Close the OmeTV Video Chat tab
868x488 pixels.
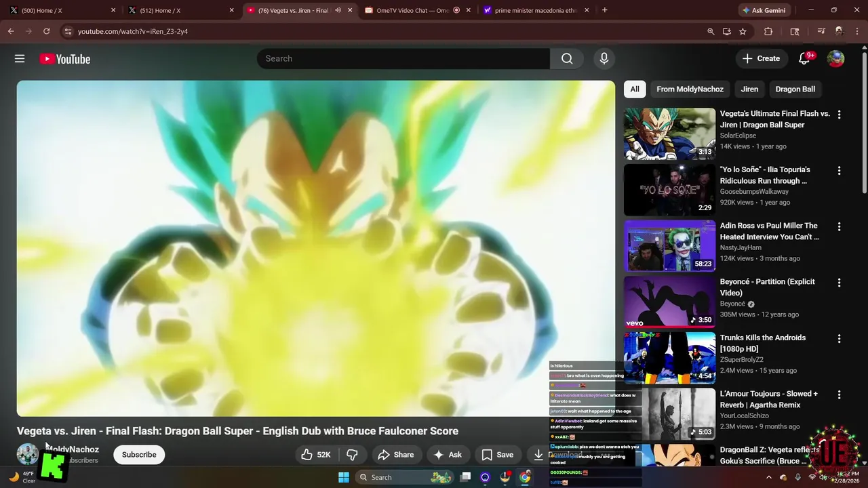tap(469, 10)
